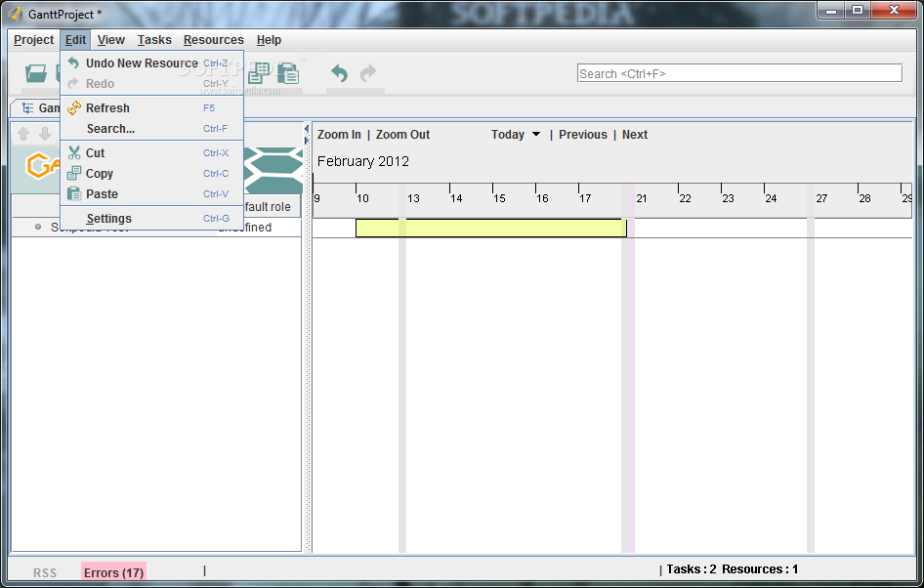Click the February 2012 month label
The height and width of the screenshot is (588, 924).
click(x=363, y=161)
